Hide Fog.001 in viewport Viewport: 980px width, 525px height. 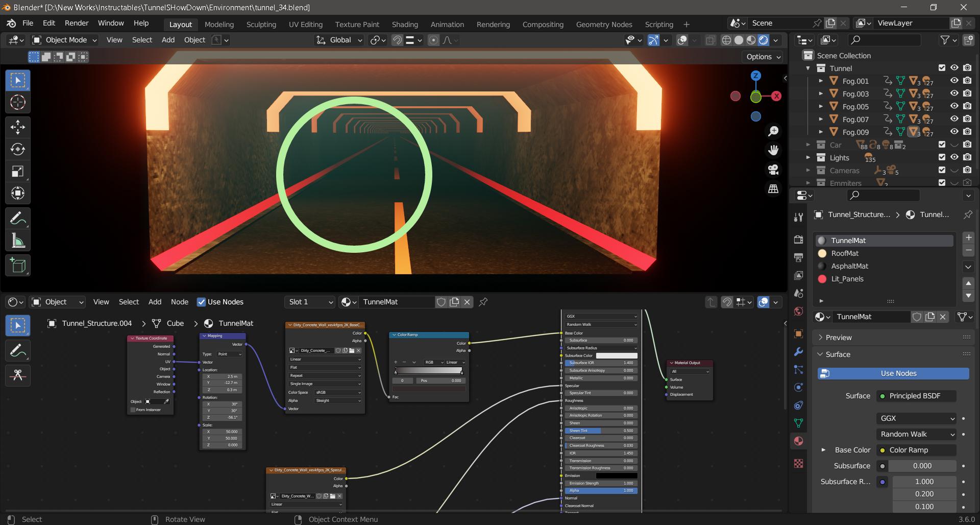pos(954,81)
